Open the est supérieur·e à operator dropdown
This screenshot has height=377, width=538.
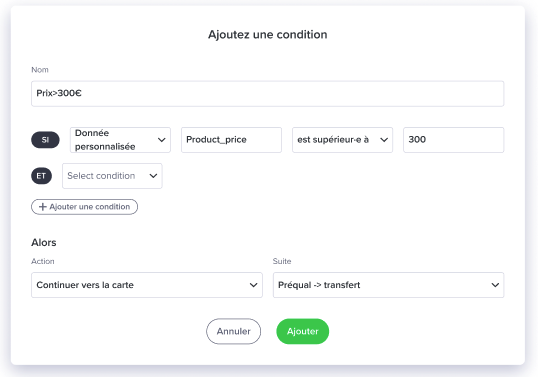[x=342, y=140]
